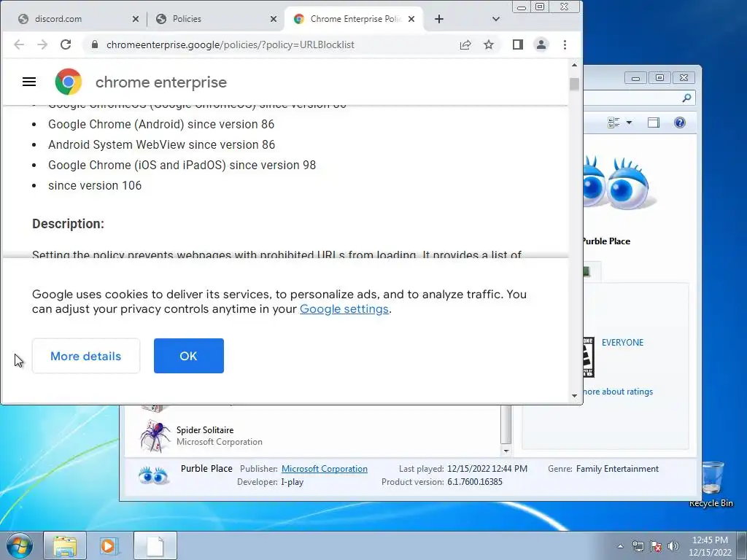Viewport: 747px width, 560px height.
Task: Open Help in Games Explorer window
Action: [x=680, y=122]
